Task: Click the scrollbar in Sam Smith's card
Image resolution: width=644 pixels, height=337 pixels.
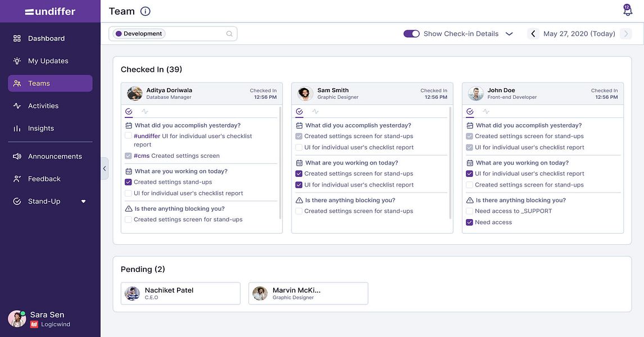Action: tap(451, 163)
